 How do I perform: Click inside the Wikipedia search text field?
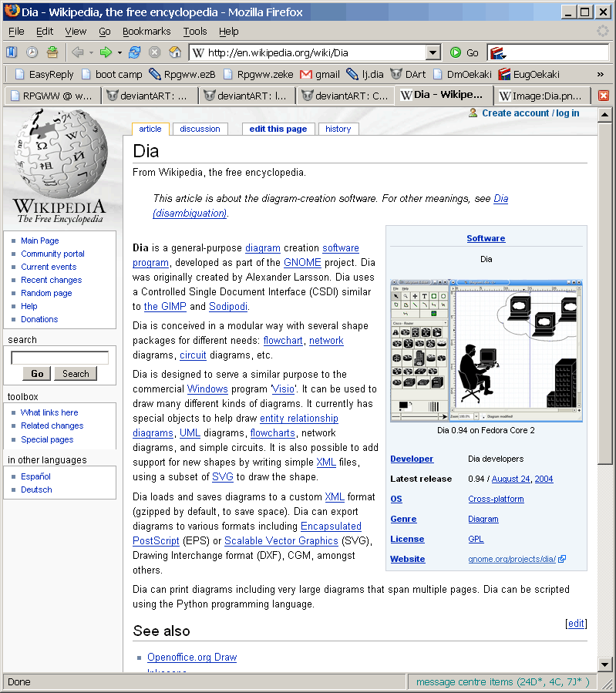pos(59,358)
